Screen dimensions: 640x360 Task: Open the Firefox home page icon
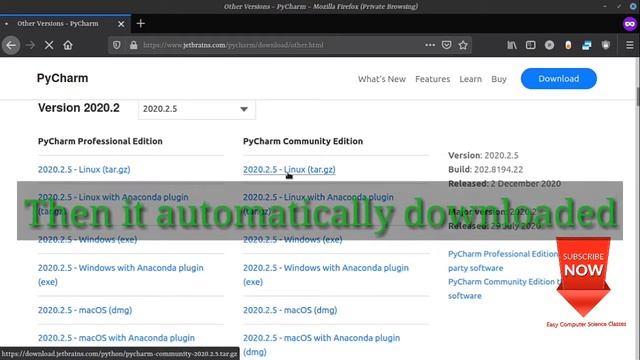coord(68,45)
